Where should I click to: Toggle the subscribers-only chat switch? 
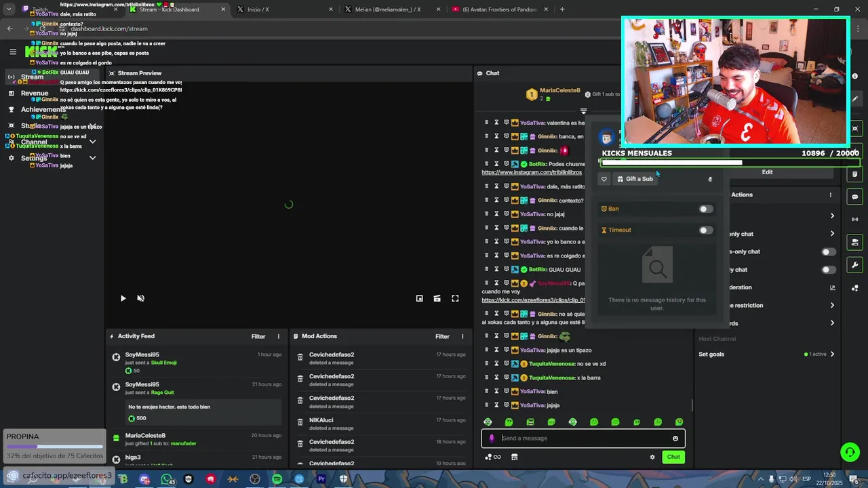(x=828, y=251)
